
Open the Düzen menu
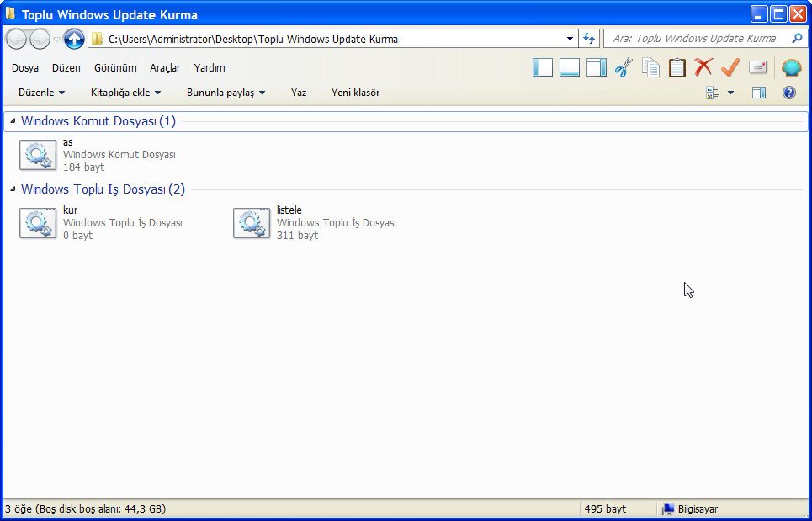point(66,68)
